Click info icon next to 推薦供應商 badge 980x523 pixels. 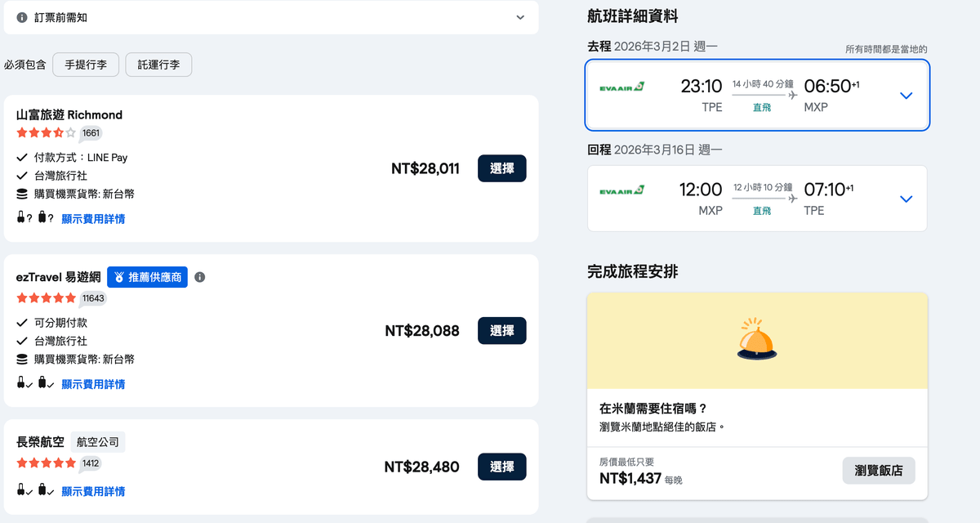pyautogui.click(x=200, y=277)
